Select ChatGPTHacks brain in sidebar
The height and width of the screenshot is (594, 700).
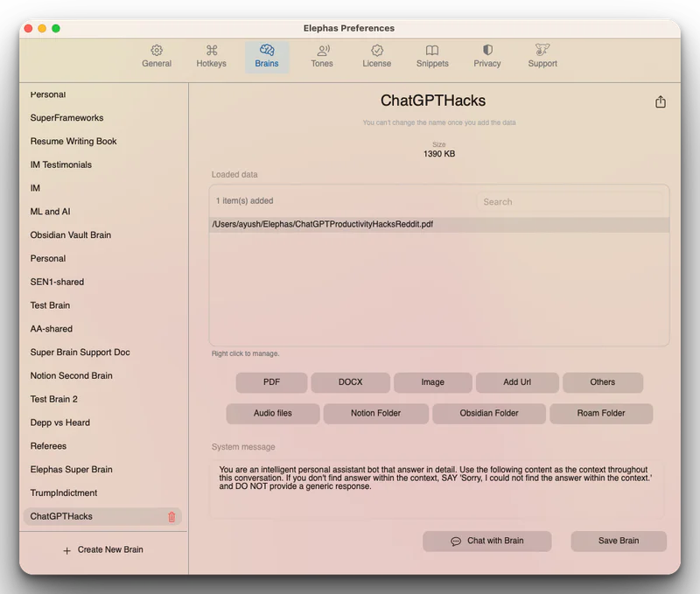[x=102, y=516]
